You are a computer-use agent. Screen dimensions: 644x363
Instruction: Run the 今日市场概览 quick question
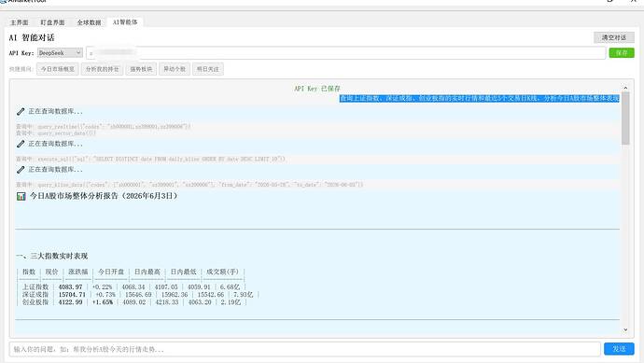pyautogui.click(x=58, y=69)
